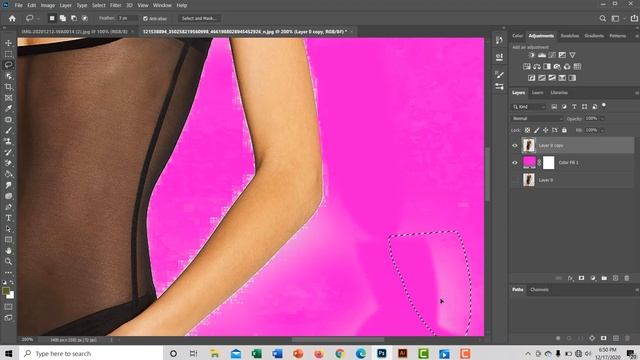This screenshot has width=640, height=360.
Task: Switch to the Channels tab
Action: (539, 290)
